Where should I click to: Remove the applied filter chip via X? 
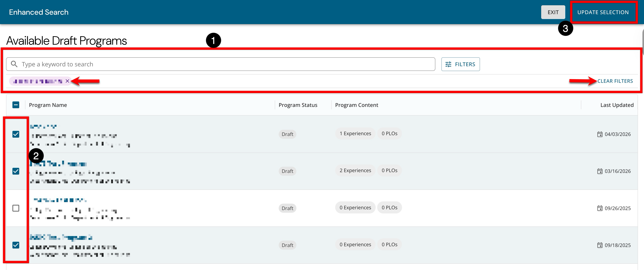[67, 81]
